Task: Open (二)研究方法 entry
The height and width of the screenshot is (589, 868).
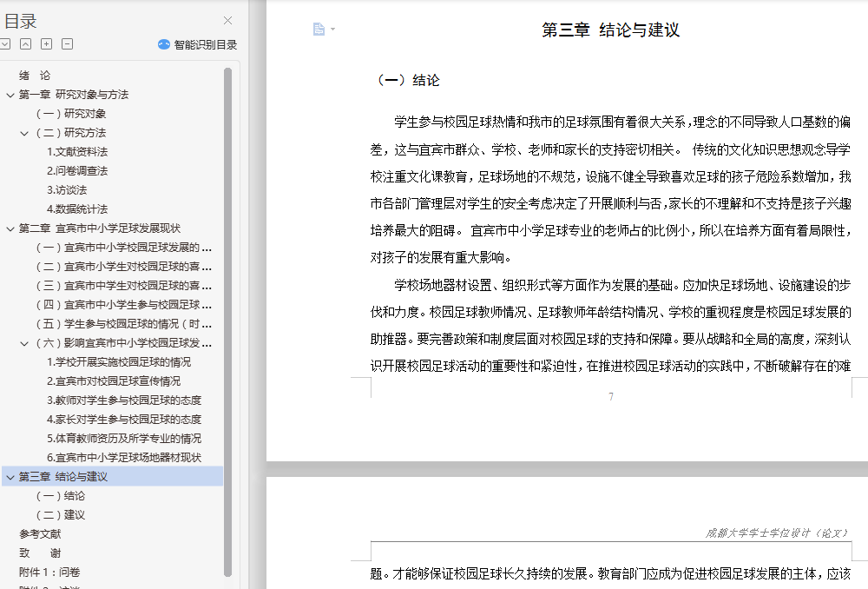Action: (71, 133)
